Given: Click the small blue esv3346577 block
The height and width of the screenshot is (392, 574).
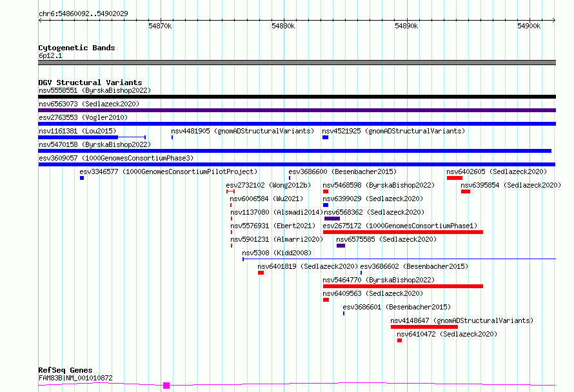Looking at the screenshot, I should [82, 178].
